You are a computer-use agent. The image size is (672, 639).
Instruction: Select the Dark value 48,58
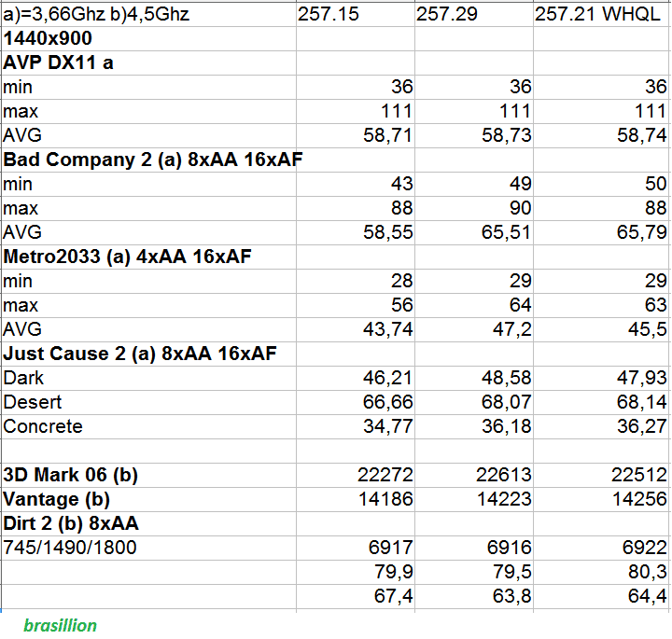click(x=474, y=378)
